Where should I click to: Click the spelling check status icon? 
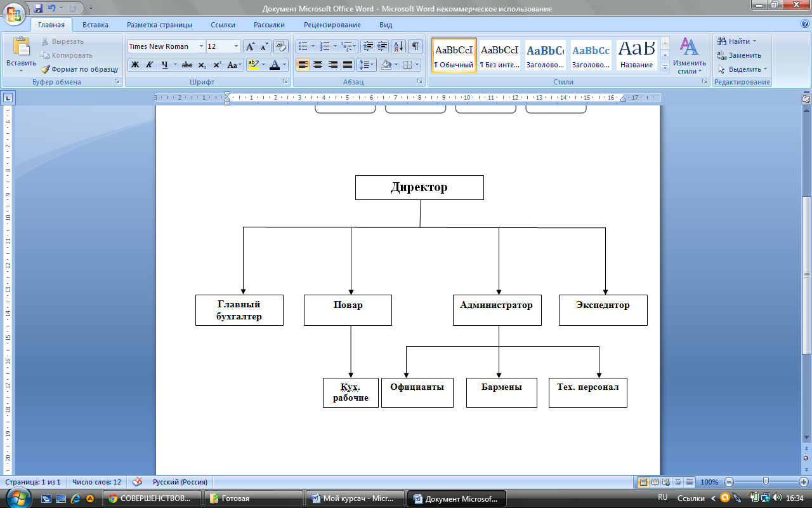(x=137, y=482)
